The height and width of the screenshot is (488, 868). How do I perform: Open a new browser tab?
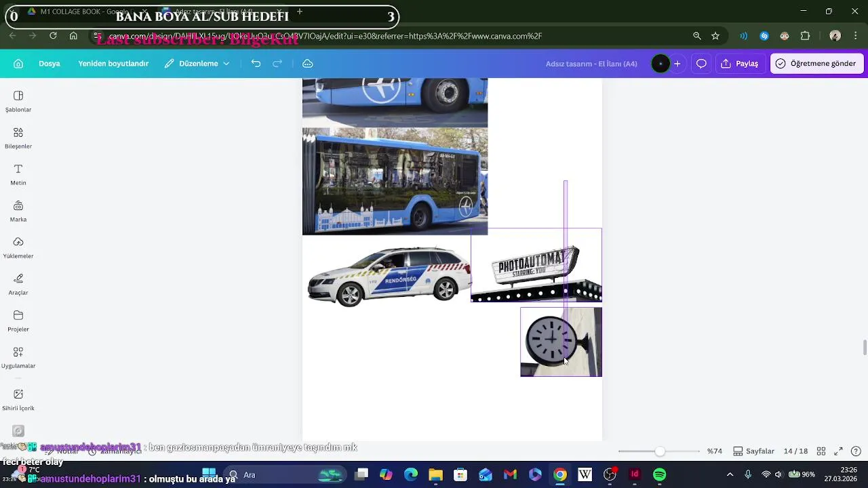point(299,12)
